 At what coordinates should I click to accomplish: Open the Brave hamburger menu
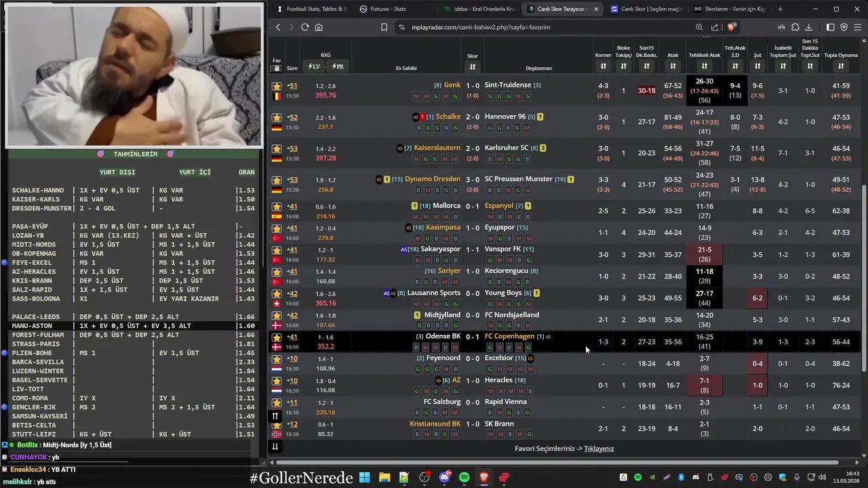[x=858, y=27]
